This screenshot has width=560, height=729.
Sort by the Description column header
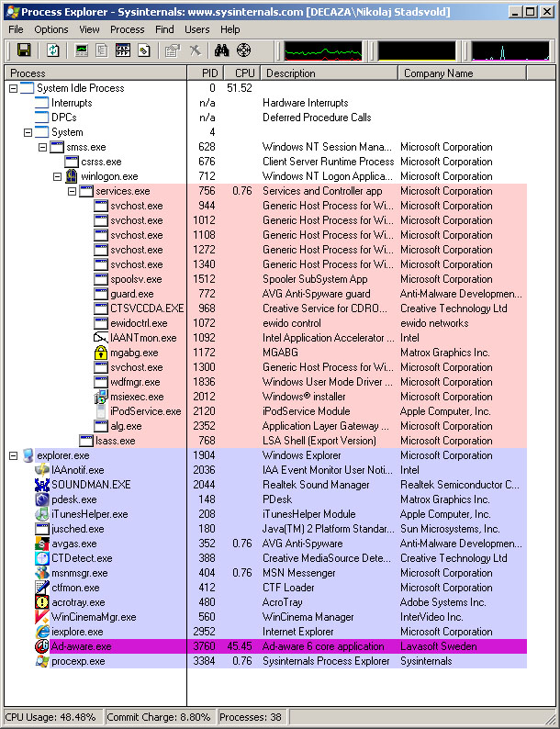pyautogui.click(x=329, y=73)
